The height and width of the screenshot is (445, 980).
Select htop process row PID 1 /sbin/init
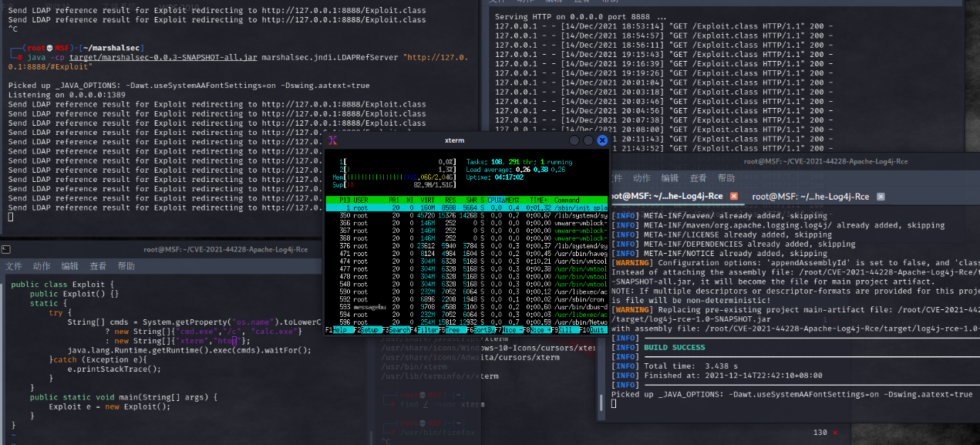coord(467,208)
